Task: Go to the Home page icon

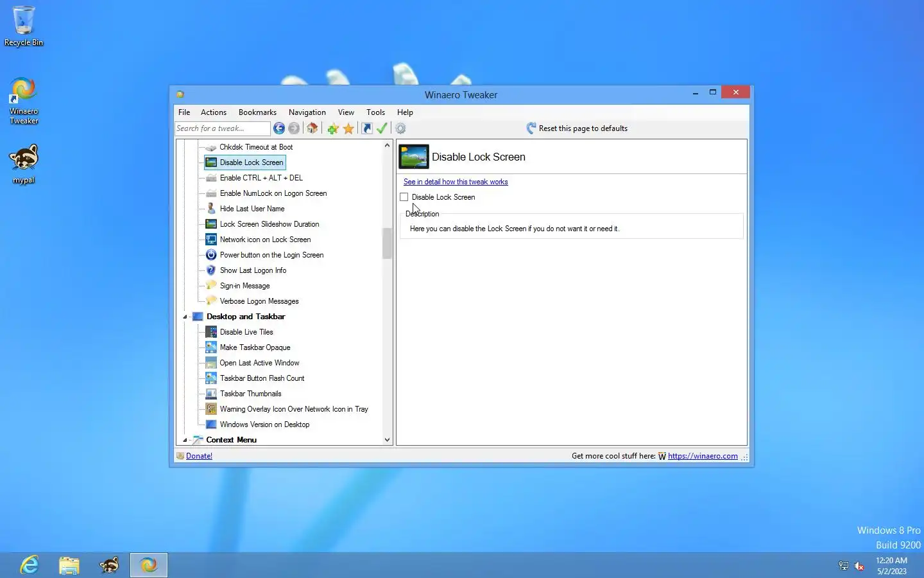Action: click(312, 128)
